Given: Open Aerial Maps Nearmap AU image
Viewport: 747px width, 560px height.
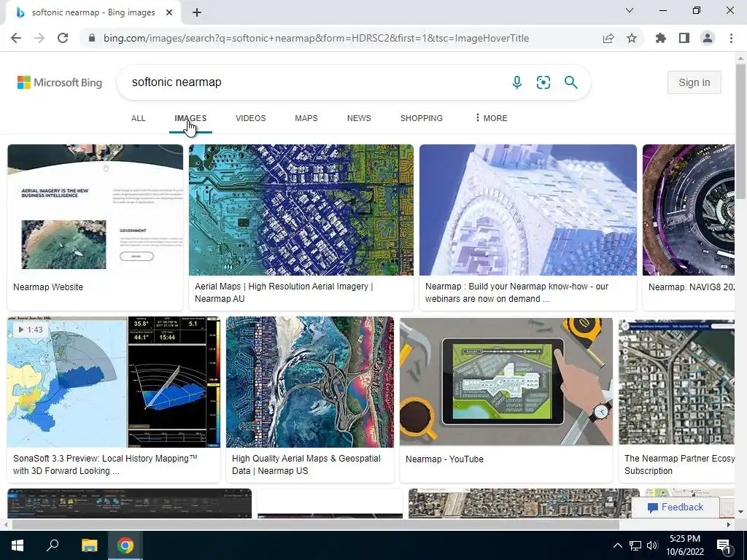Looking at the screenshot, I should [x=301, y=210].
